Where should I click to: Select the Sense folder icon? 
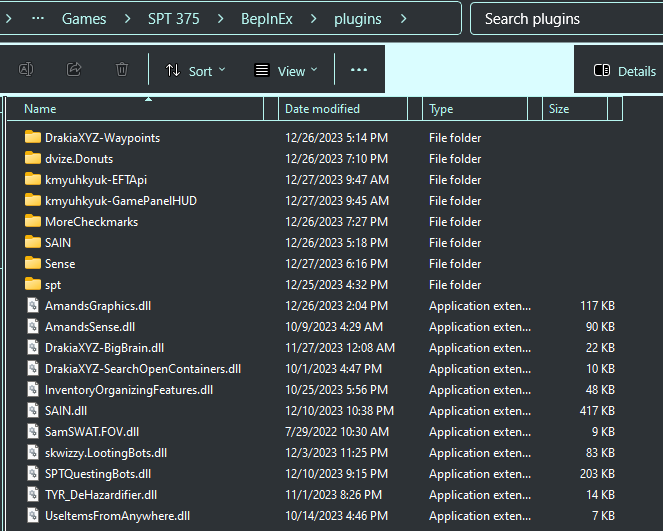[x=33, y=263]
